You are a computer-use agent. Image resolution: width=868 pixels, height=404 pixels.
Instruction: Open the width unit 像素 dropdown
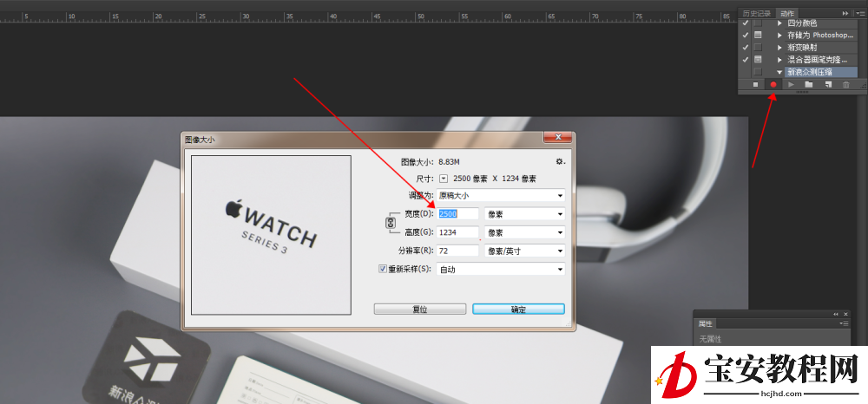tap(525, 214)
